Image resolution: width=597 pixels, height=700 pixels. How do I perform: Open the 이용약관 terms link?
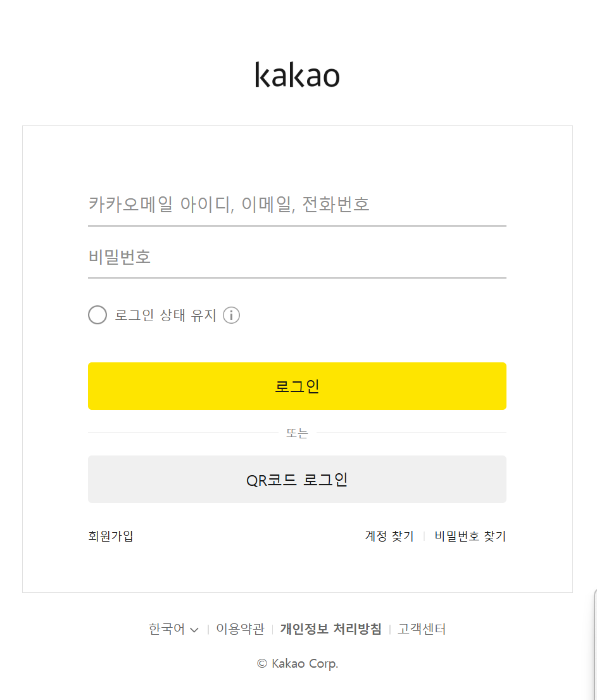[x=240, y=629]
